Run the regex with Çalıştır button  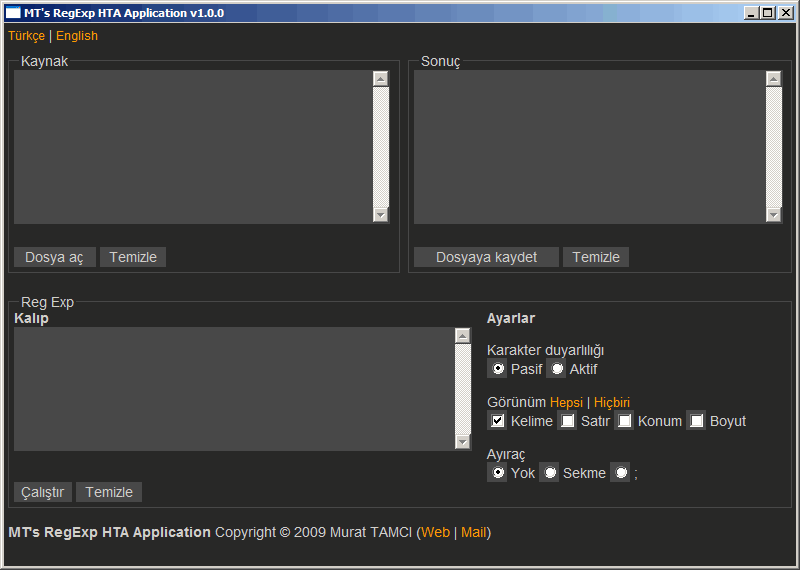(42, 492)
